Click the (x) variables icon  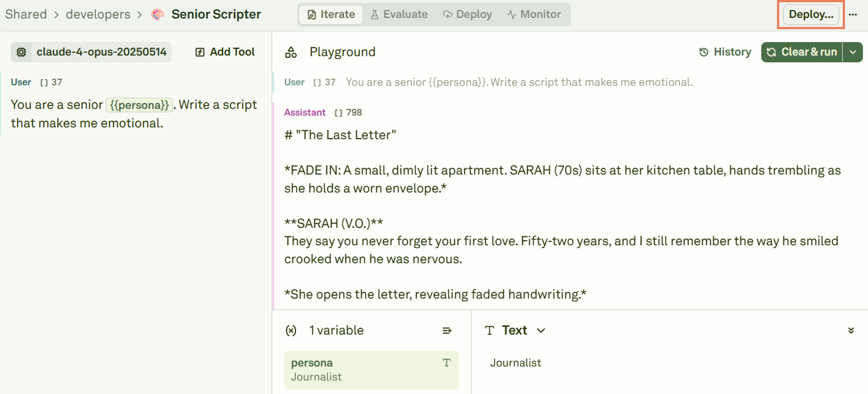point(291,330)
